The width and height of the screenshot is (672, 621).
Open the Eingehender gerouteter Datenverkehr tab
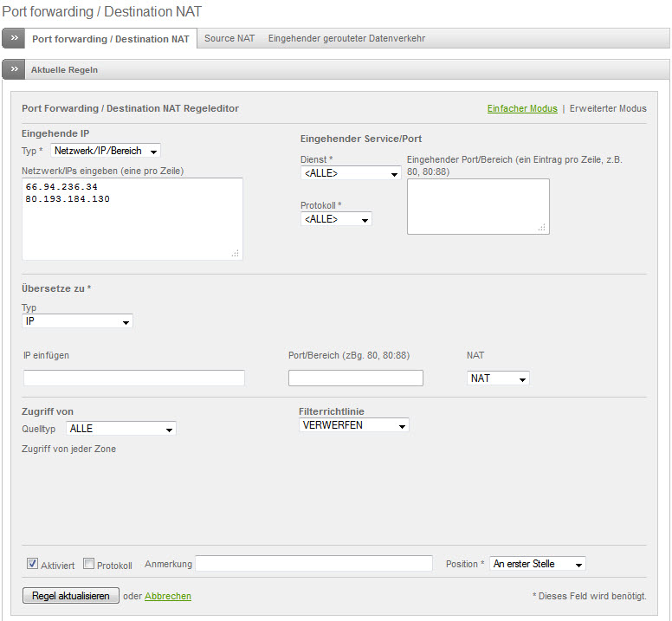(x=346, y=39)
